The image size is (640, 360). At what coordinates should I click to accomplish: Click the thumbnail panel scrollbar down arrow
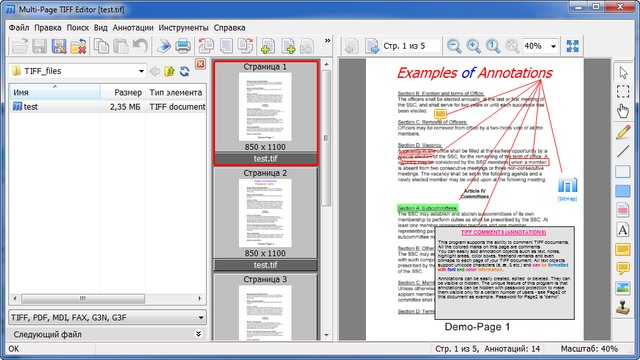pos(326,335)
